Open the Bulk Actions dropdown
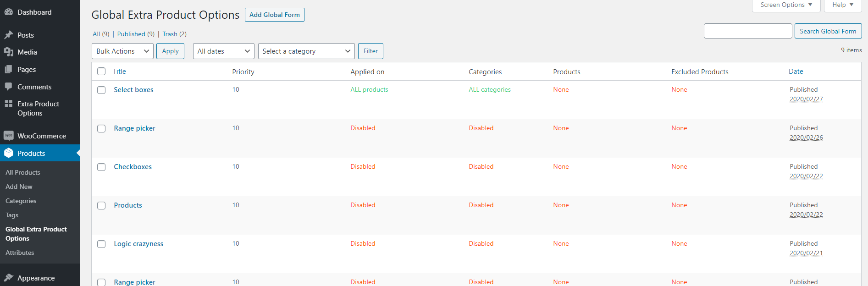 click(x=122, y=51)
